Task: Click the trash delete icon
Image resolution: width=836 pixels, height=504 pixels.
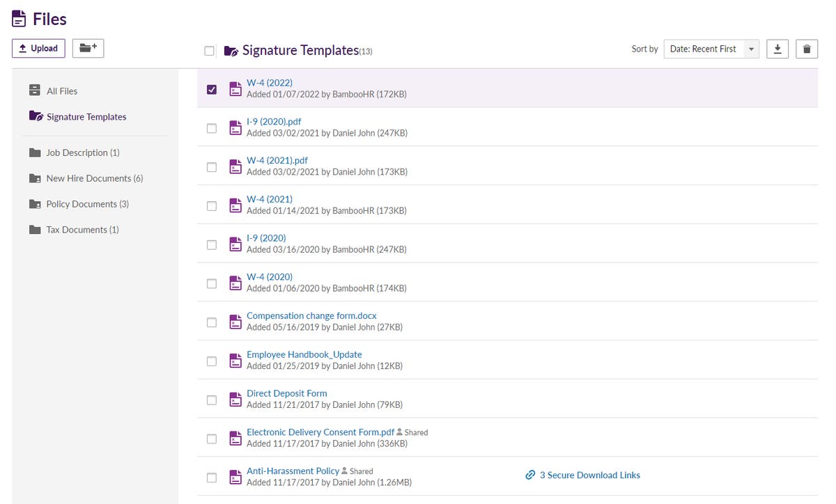Action: coord(807,49)
